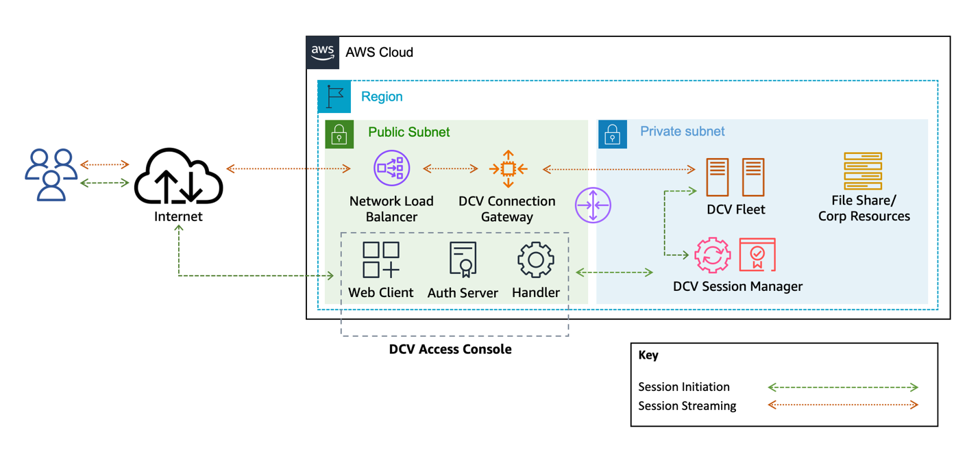Screen dimensions: 980x458
Task: Select the Network Load Balancer icon
Action: pyautogui.click(x=391, y=167)
